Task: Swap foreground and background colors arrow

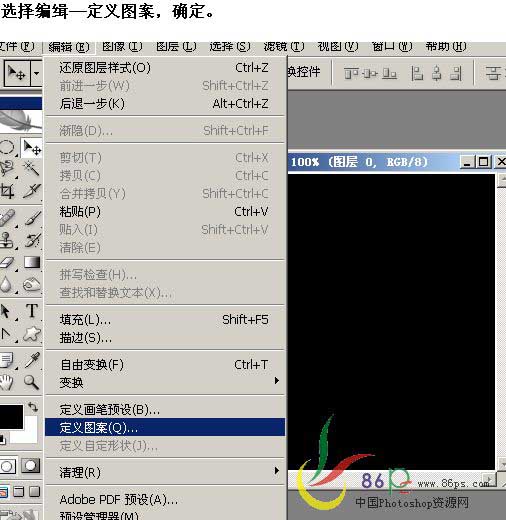Action: point(33,407)
